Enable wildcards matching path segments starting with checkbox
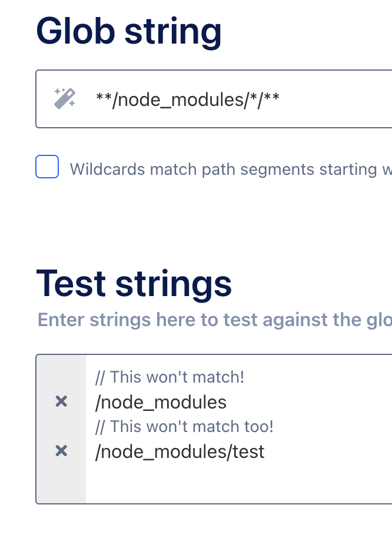The height and width of the screenshot is (538, 392). [47, 167]
